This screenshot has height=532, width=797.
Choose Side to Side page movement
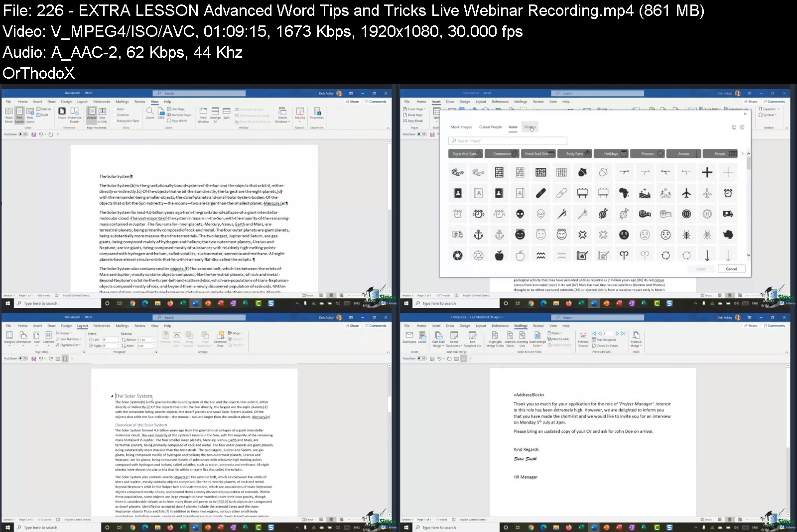click(102, 115)
